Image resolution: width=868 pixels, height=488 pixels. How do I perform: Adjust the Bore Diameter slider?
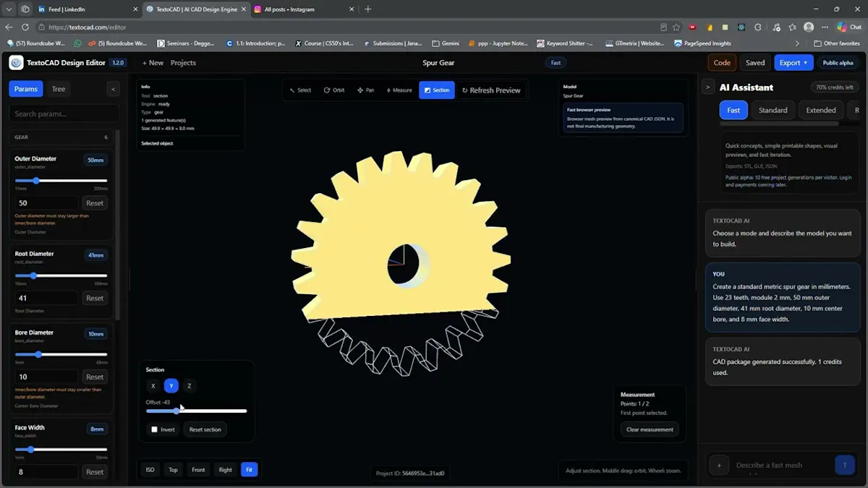61,354
